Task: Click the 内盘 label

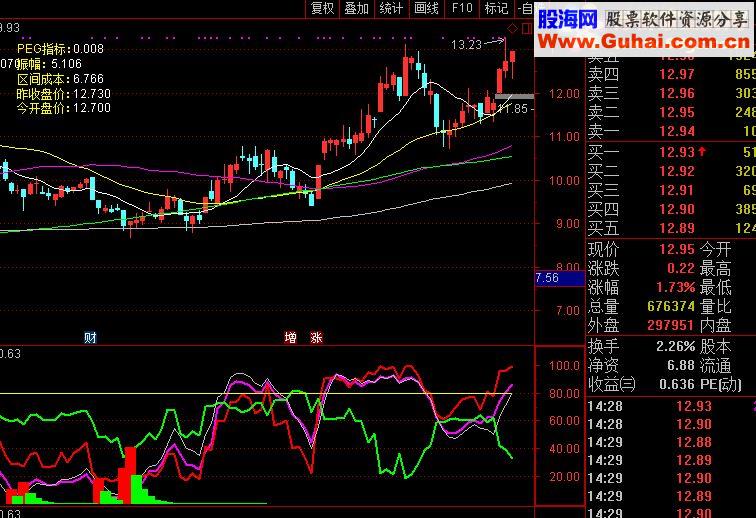Action: (716, 325)
